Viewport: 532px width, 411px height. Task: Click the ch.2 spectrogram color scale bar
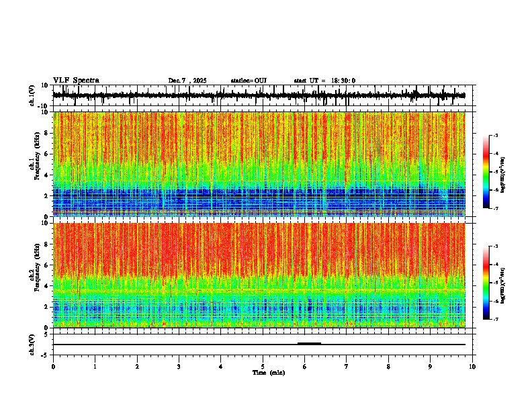point(486,283)
